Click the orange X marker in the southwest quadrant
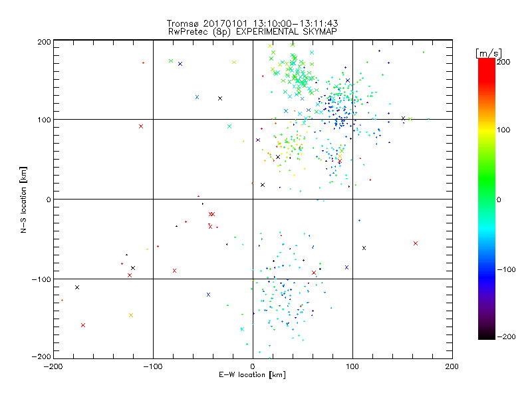This screenshot has width=532, height=399. coord(131,315)
